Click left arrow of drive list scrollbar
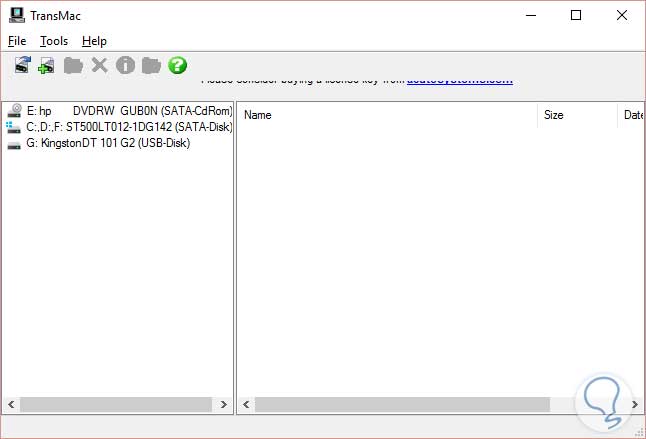646x439 pixels. (11, 404)
